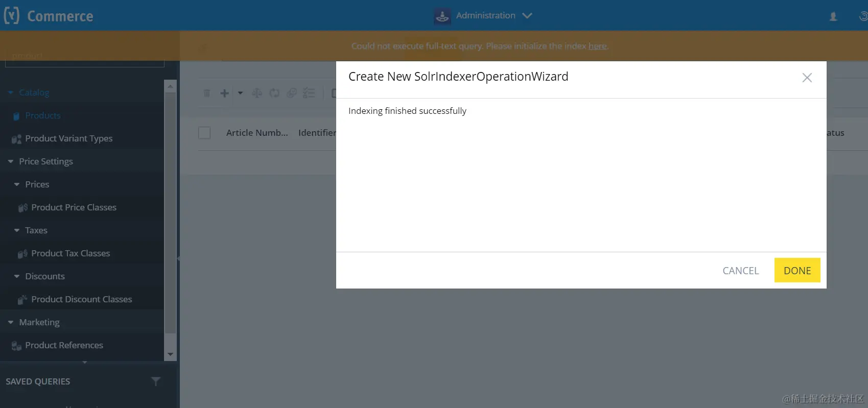
Task: Focus the explorer tree filter input field
Action: (85, 56)
